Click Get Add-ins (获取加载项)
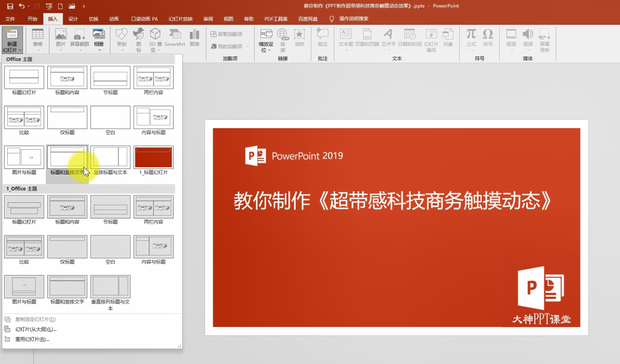This screenshot has height=364, width=620. click(227, 34)
